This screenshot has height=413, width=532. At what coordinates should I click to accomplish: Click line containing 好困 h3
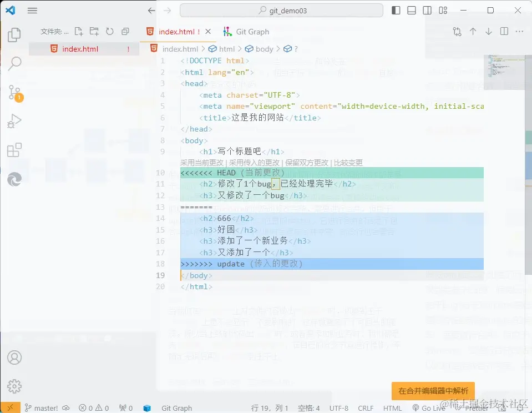point(332,230)
